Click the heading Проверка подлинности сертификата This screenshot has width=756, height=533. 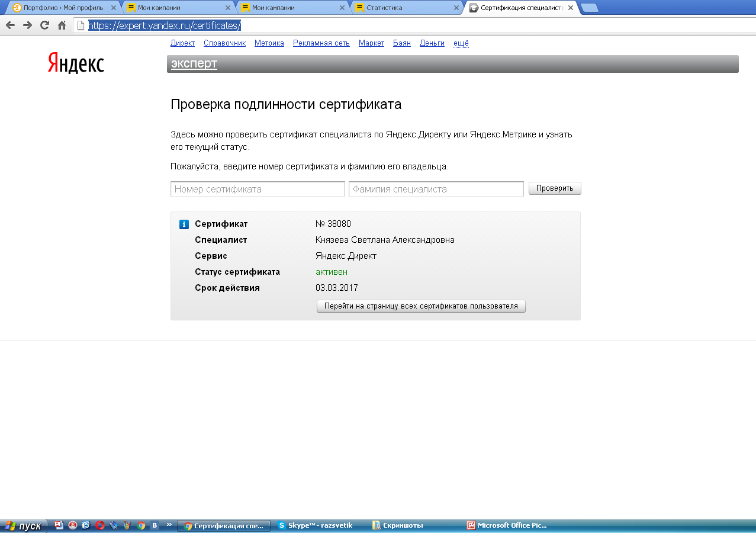tap(286, 105)
